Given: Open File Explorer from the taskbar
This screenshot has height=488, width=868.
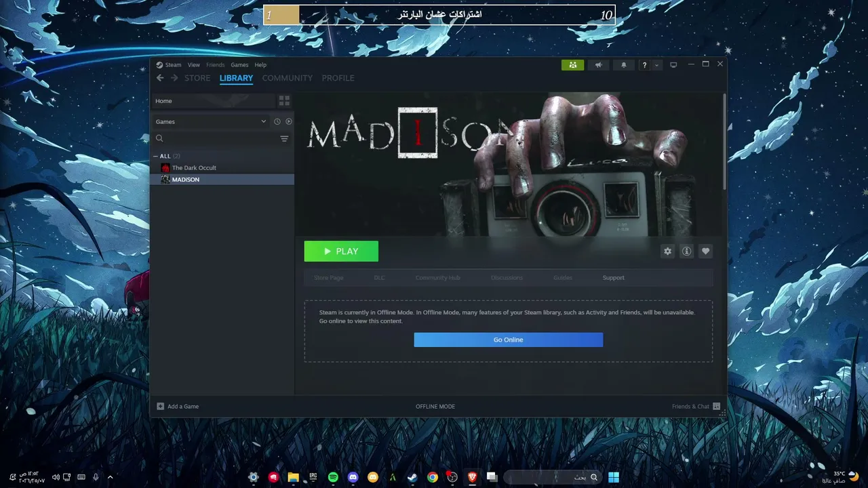Looking at the screenshot, I should tap(293, 477).
